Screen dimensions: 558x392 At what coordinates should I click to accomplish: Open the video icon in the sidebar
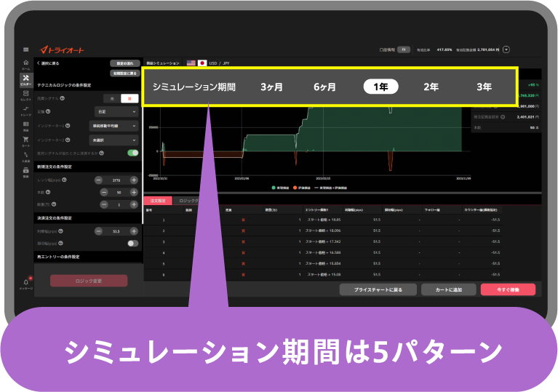point(25,172)
